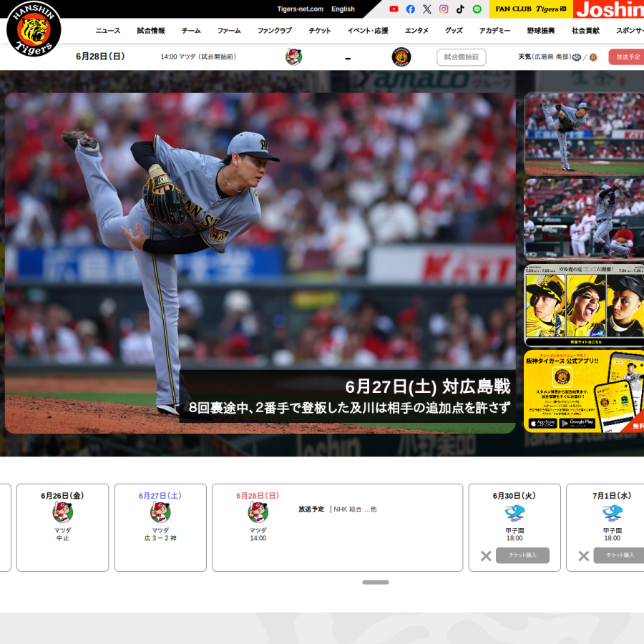The height and width of the screenshot is (644, 644).
Task: Open the YouTube social icon
Action: coord(394,9)
